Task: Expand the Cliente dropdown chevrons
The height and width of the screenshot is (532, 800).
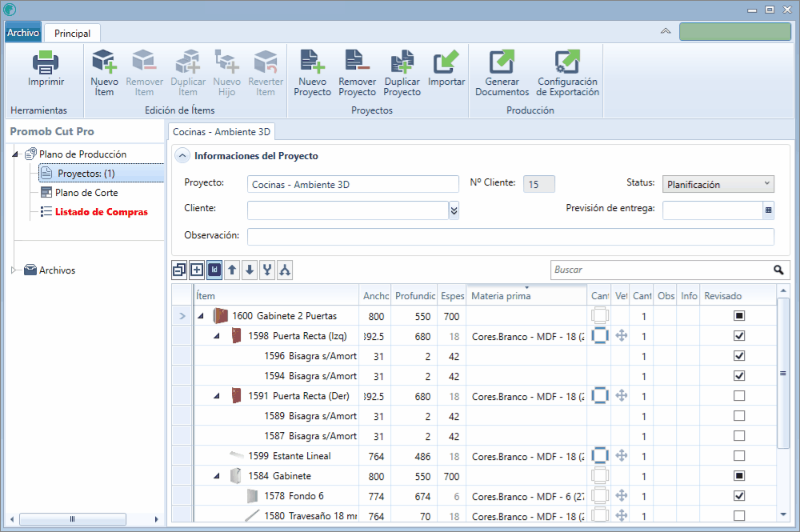Action: pos(454,210)
